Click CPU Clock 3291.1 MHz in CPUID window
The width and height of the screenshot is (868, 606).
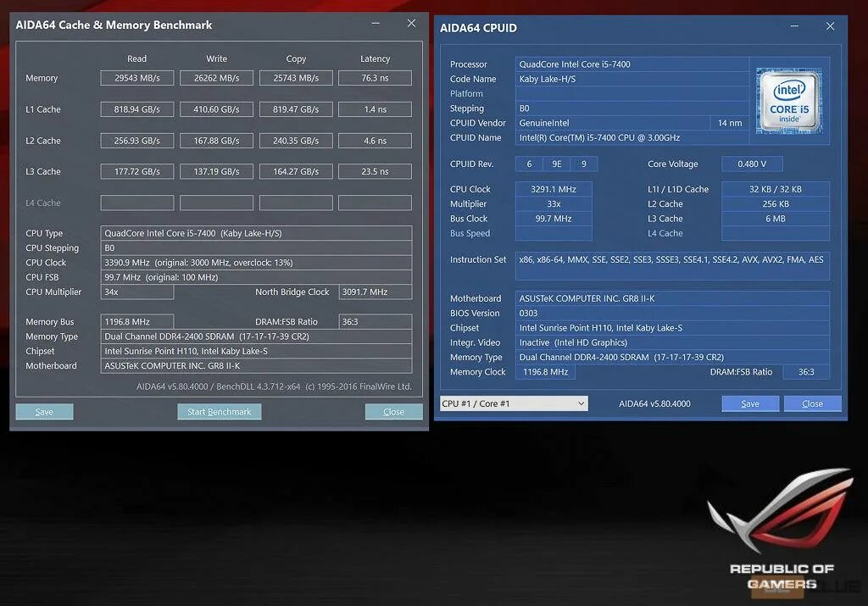[554, 189]
